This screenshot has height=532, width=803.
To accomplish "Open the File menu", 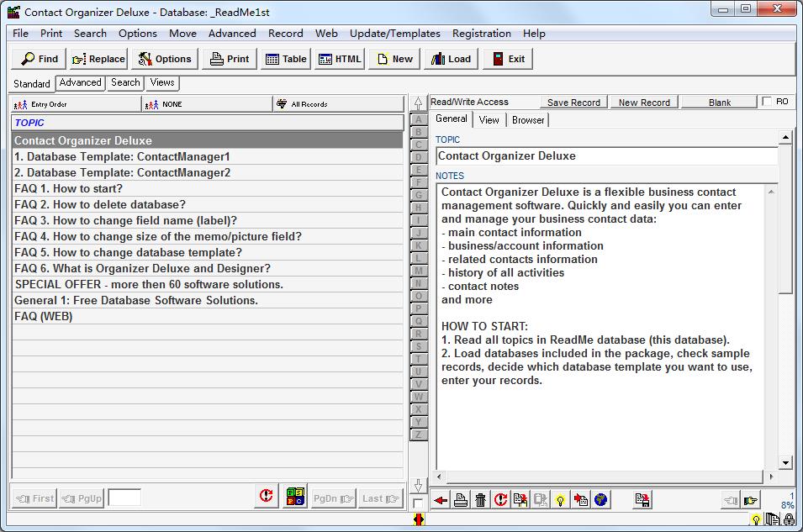I will (20, 34).
